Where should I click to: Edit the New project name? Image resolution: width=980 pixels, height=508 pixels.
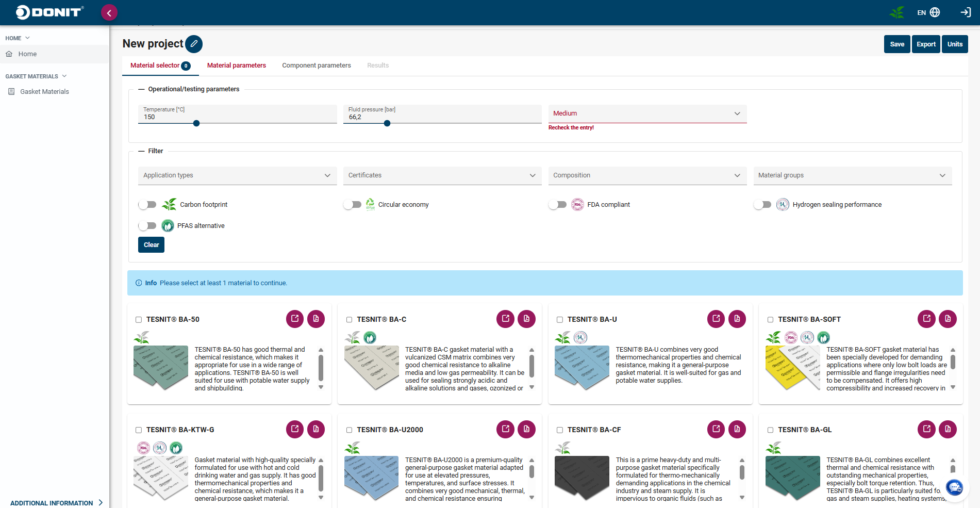coord(194,44)
